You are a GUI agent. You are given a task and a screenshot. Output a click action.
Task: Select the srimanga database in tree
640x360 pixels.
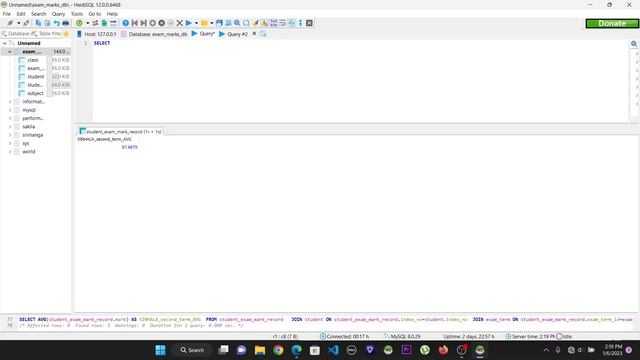point(33,135)
